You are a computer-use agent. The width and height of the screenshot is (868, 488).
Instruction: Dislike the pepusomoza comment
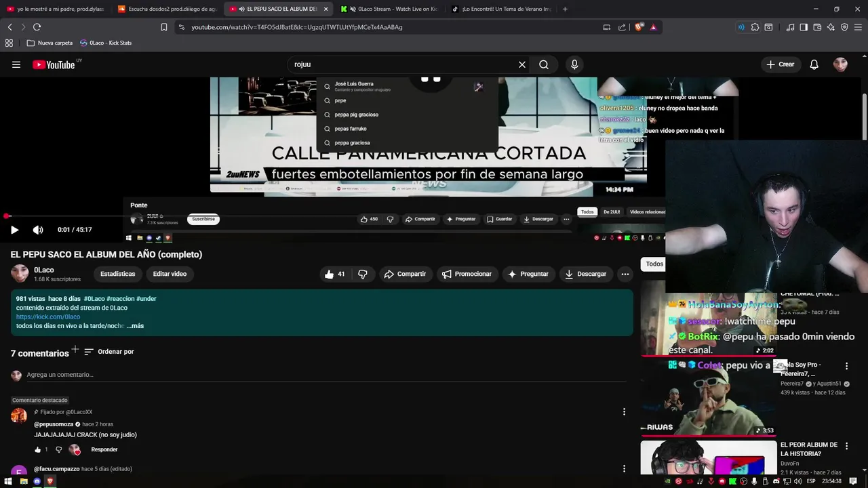(58, 449)
